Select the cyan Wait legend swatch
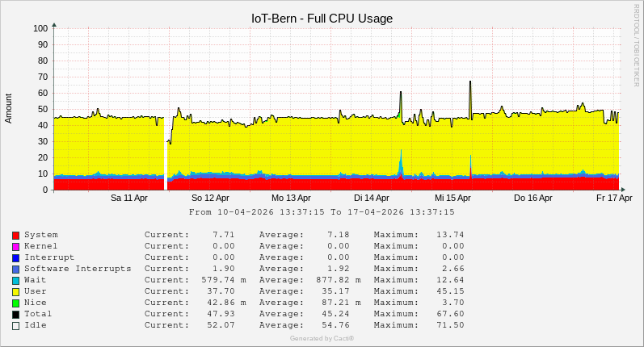644x347 pixels. pyautogui.click(x=15, y=280)
